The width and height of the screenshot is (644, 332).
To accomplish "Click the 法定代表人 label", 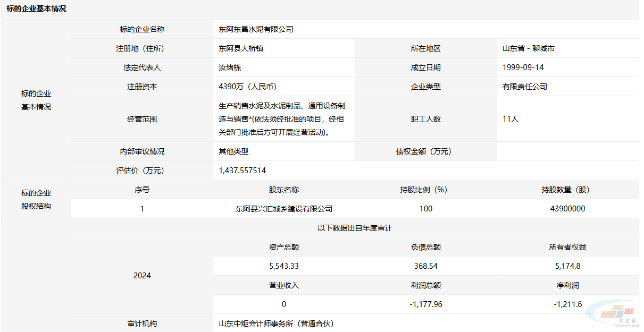I will (142, 67).
